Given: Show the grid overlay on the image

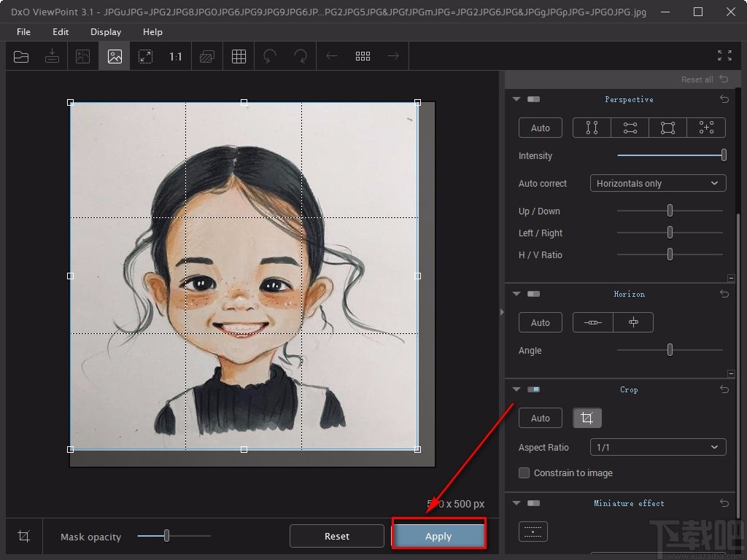Looking at the screenshot, I should click(x=239, y=56).
